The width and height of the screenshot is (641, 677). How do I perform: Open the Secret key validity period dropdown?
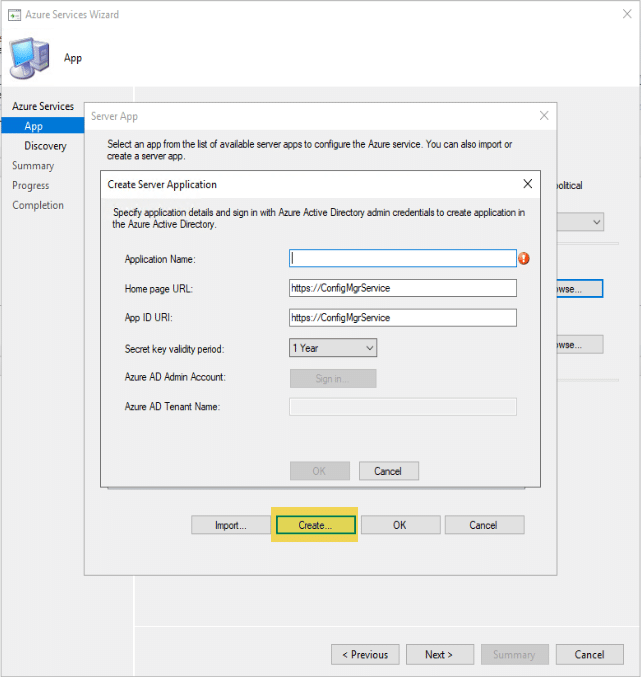[333, 348]
